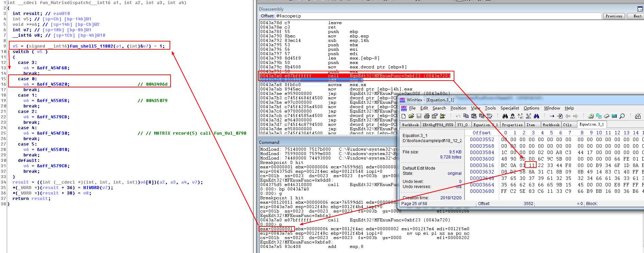Open the Help menu in WinHex
Screen dimensions: 644x253
tap(569, 108)
